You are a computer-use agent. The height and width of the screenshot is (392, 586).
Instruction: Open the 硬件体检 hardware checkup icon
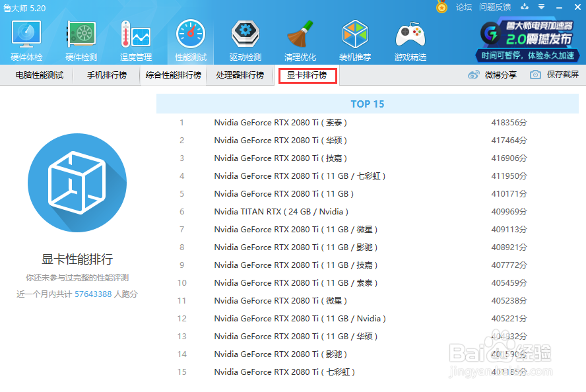tap(26, 40)
